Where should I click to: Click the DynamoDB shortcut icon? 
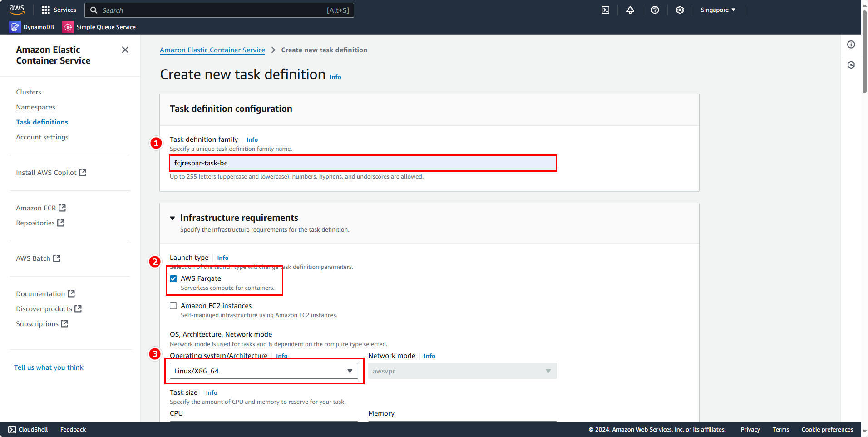coord(15,27)
